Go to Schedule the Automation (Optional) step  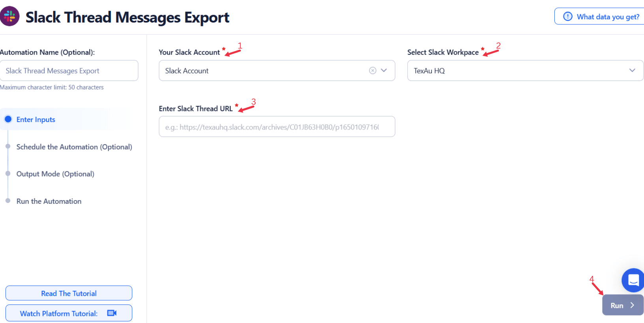point(74,147)
